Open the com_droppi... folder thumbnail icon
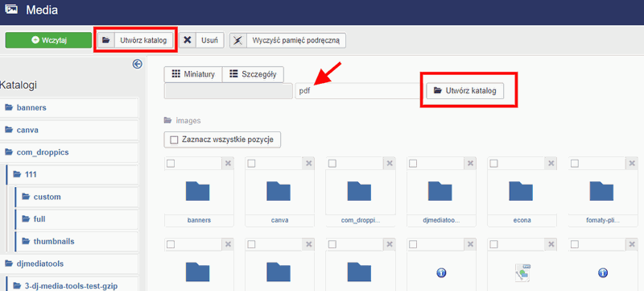 359,191
